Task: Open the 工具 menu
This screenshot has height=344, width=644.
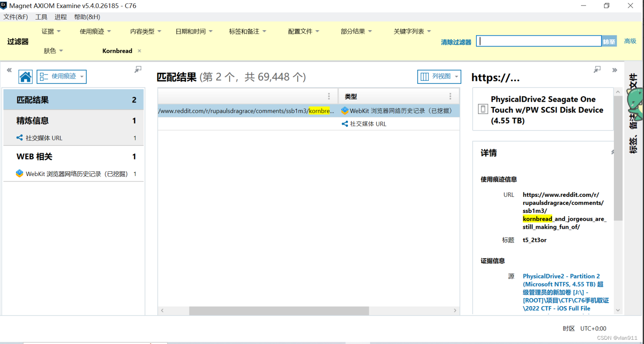Action: 41,17
